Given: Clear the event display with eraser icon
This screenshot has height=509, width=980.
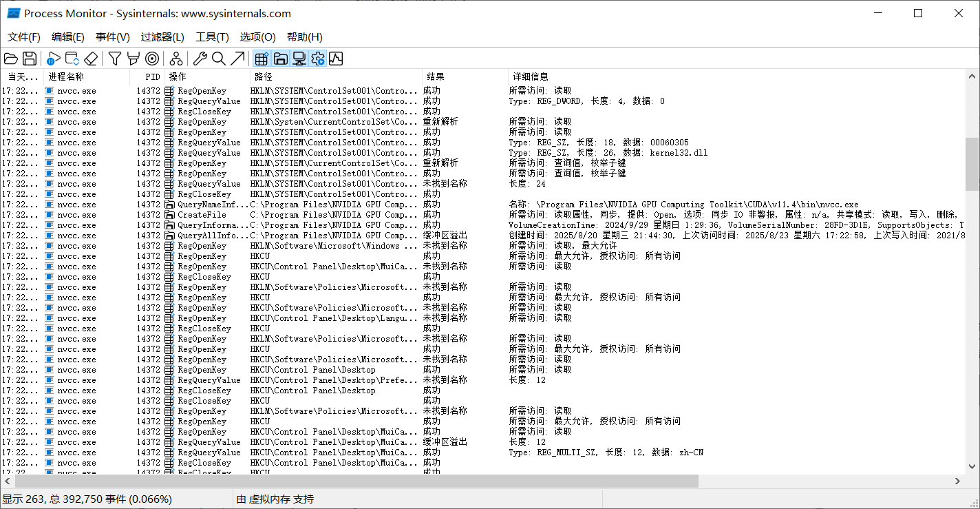Looking at the screenshot, I should (x=91, y=59).
